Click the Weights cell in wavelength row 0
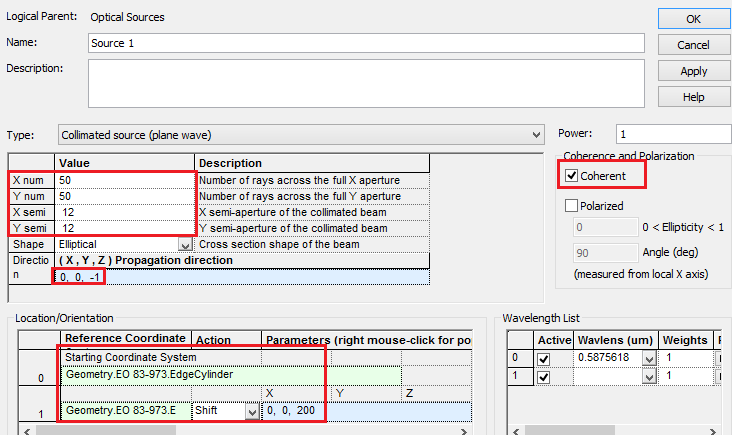 click(x=687, y=358)
